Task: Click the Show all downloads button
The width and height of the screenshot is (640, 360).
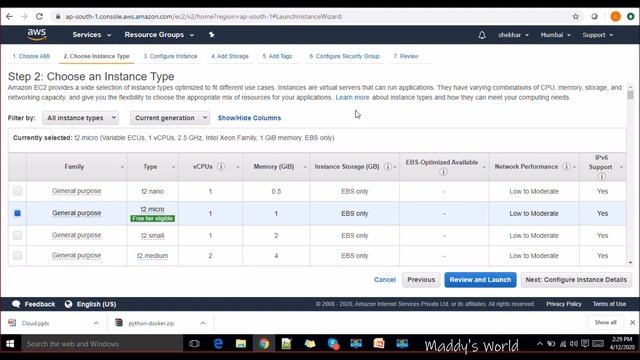Action: [x=605, y=322]
